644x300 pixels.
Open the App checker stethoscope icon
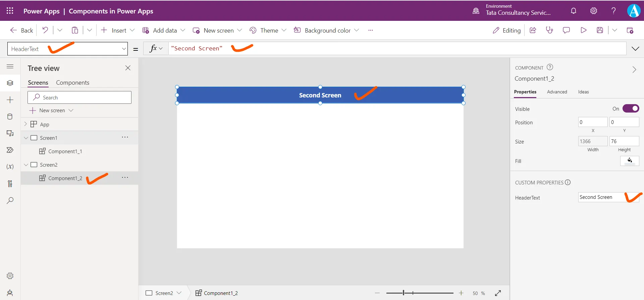tap(549, 30)
